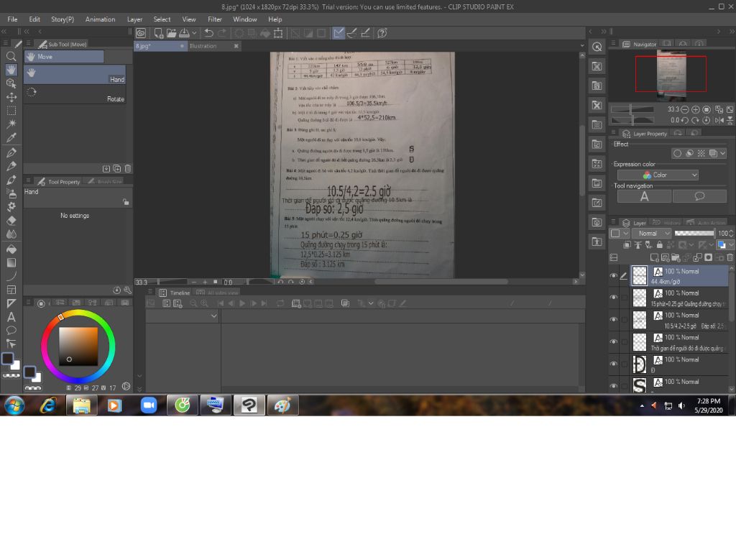Open the palette color dropdown in Layer panel
The height and width of the screenshot is (560, 736).
[x=617, y=234]
